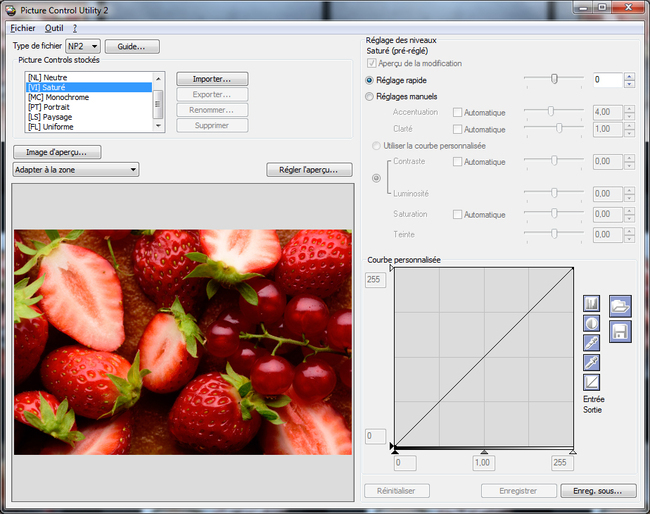This screenshot has width=650, height=514.
Task: Click the Réglage rapide value field
Action: (608, 80)
